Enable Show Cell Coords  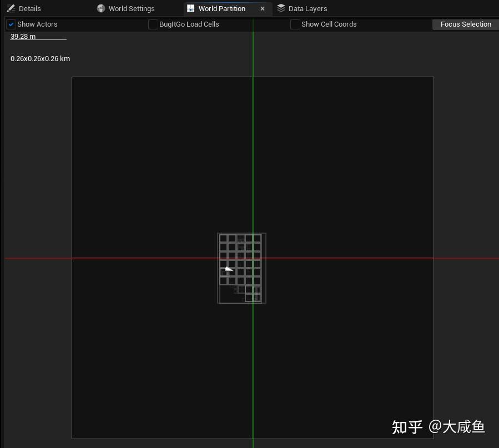pyautogui.click(x=295, y=24)
